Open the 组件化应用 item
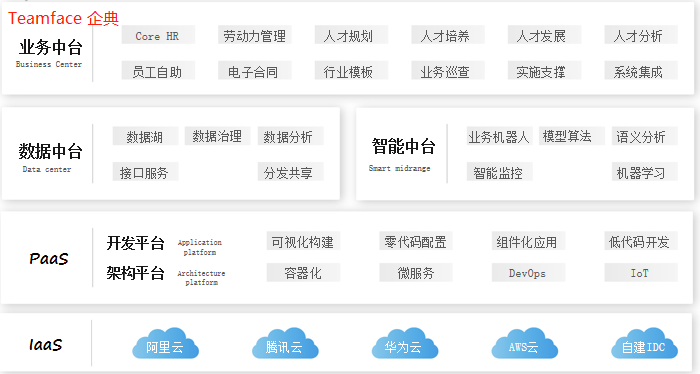Screen dimensions: 700x374 click(528, 241)
